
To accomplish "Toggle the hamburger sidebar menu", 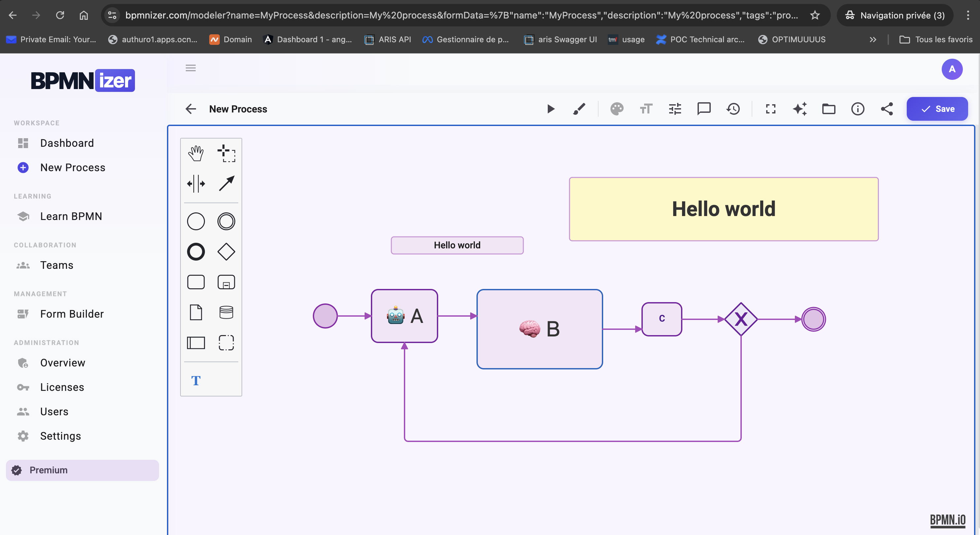I will tap(191, 68).
